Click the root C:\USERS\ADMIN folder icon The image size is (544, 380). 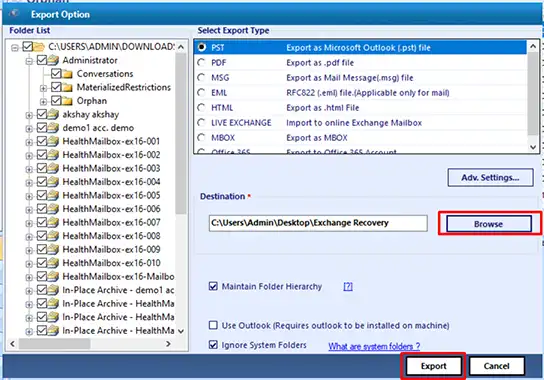[39, 47]
